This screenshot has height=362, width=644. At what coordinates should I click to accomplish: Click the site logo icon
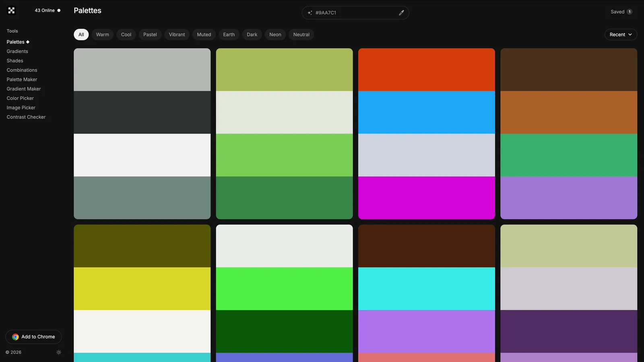[11, 10]
